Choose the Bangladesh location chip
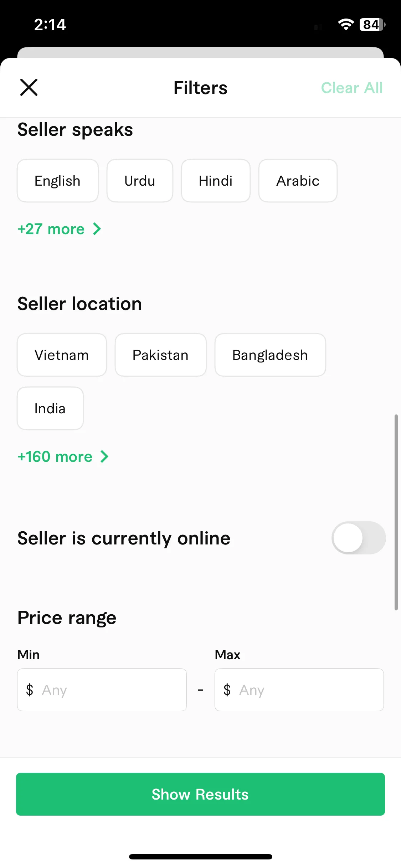This screenshot has width=401, height=868. pos(270,355)
